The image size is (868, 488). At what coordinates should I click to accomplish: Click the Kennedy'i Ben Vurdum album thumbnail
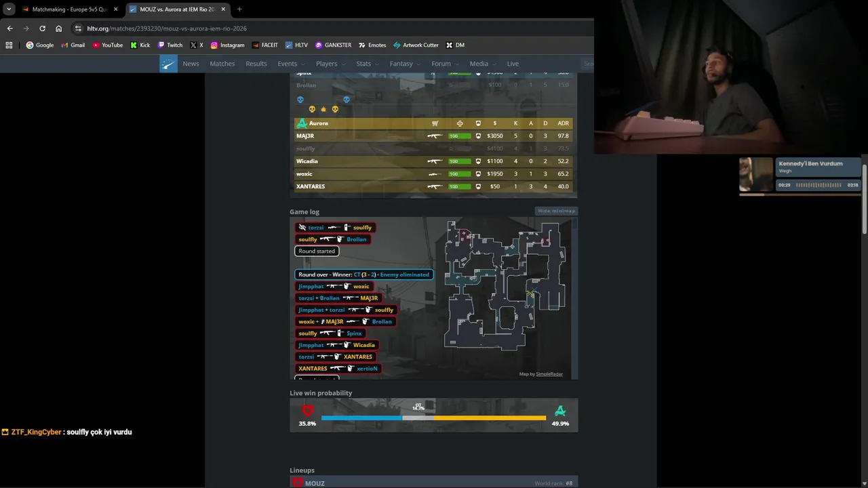tap(756, 175)
